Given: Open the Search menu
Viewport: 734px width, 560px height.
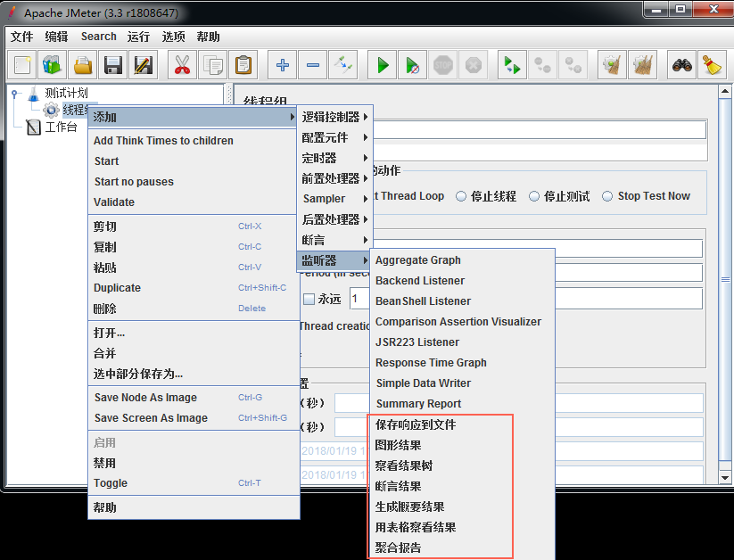Looking at the screenshot, I should point(98,37).
